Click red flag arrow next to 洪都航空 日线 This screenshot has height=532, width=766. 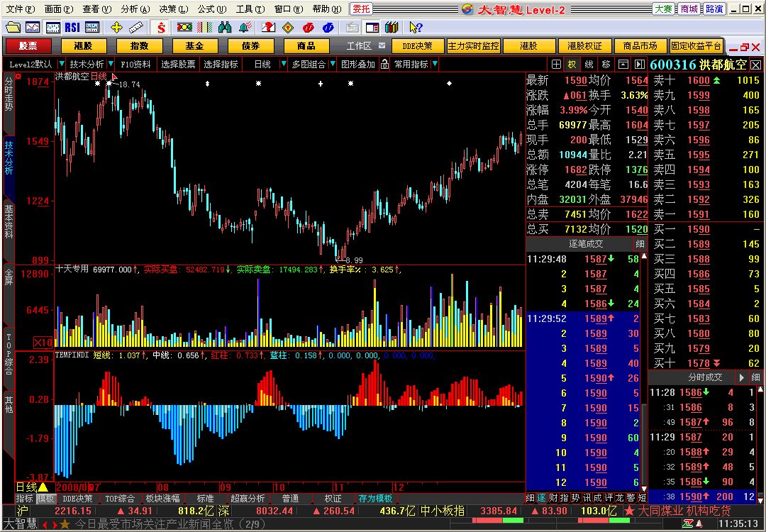click(114, 77)
